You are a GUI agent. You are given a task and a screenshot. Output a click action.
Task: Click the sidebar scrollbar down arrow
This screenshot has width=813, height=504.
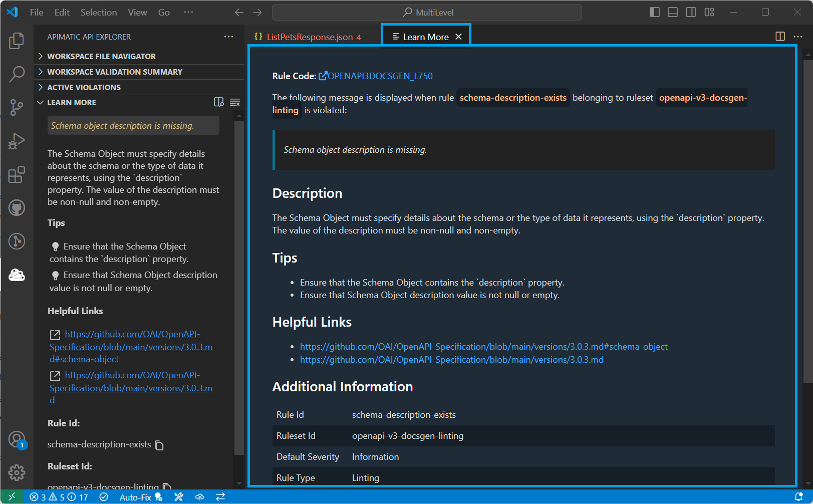[239, 483]
